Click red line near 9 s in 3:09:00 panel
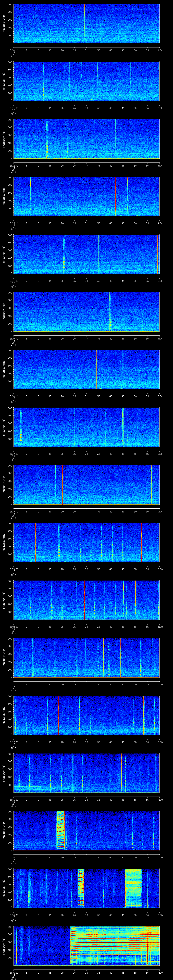Viewport: 173px width, 980px height. pyautogui.click(x=35, y=542)
